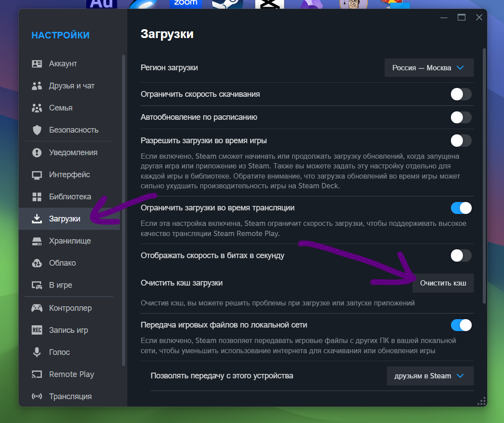This screenshot has height=423, width=504.
Task: Click the Трансляция broadcast icon
Action: (x=37, y=396)
